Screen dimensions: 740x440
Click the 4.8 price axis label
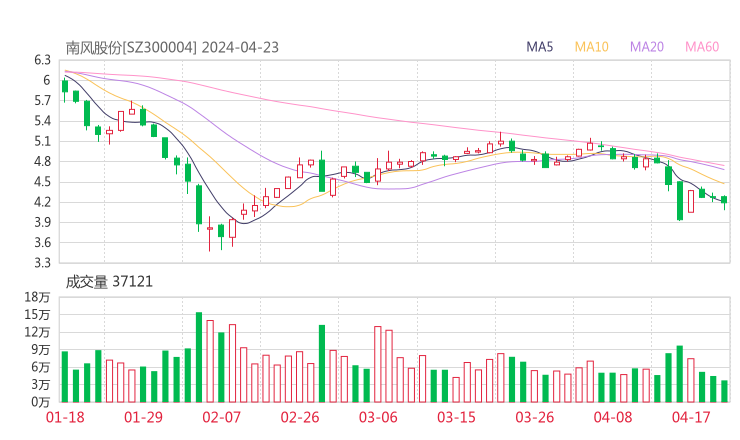point(42,161)
